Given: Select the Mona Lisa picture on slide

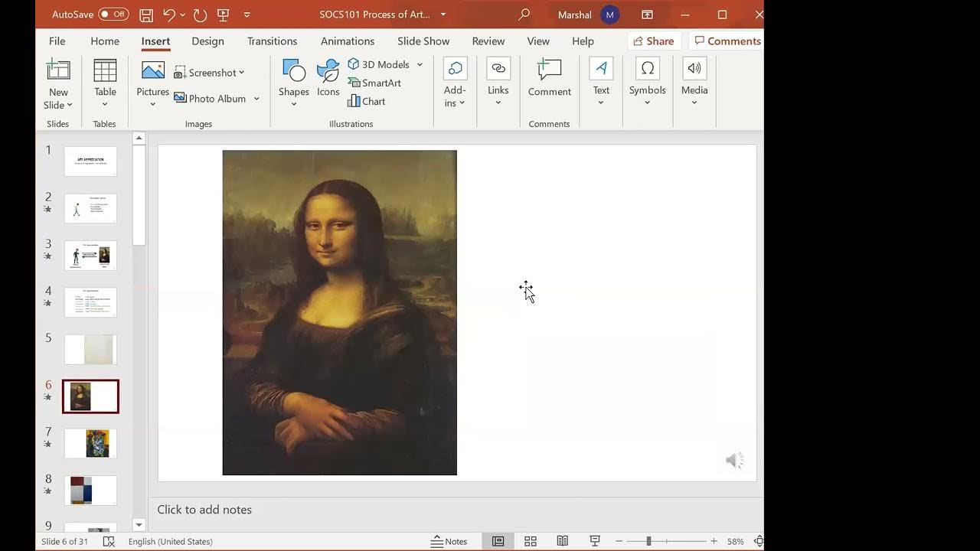Looking at the screenshot, I should point(339,312).
